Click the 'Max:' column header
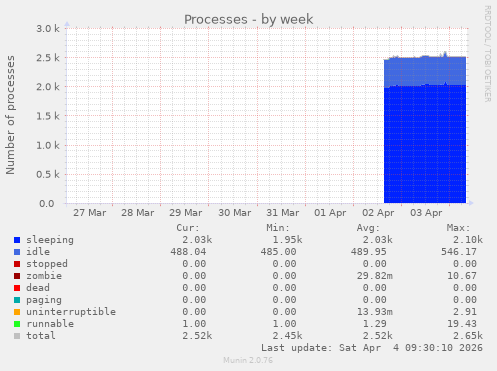Image resolution: width=497 pixels, height=371 pixels. pyautogui.click(x=458, y=228)
